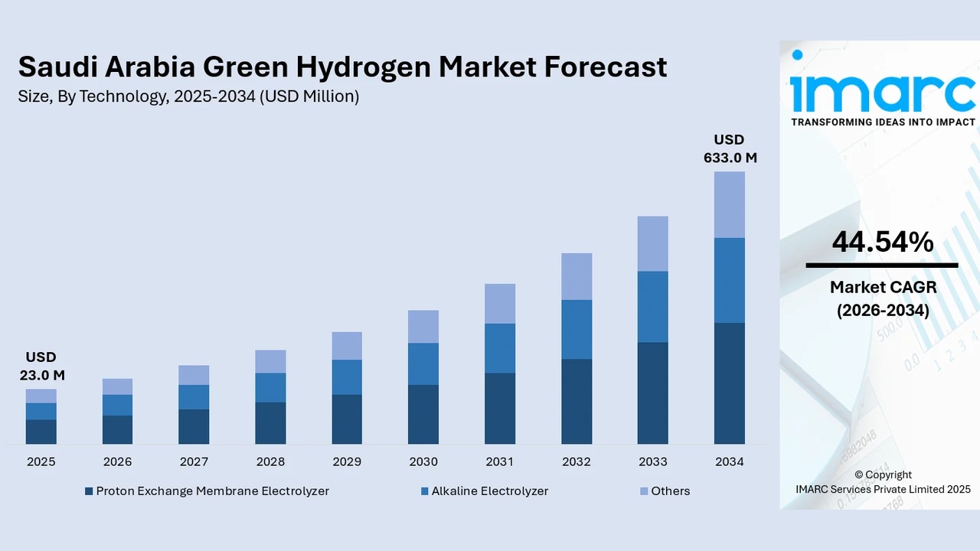This screenshot has width=980, height=551.
Task: Select the Proton Exchange Membrane Electrolyzer legend label
Action: point(212,491)
